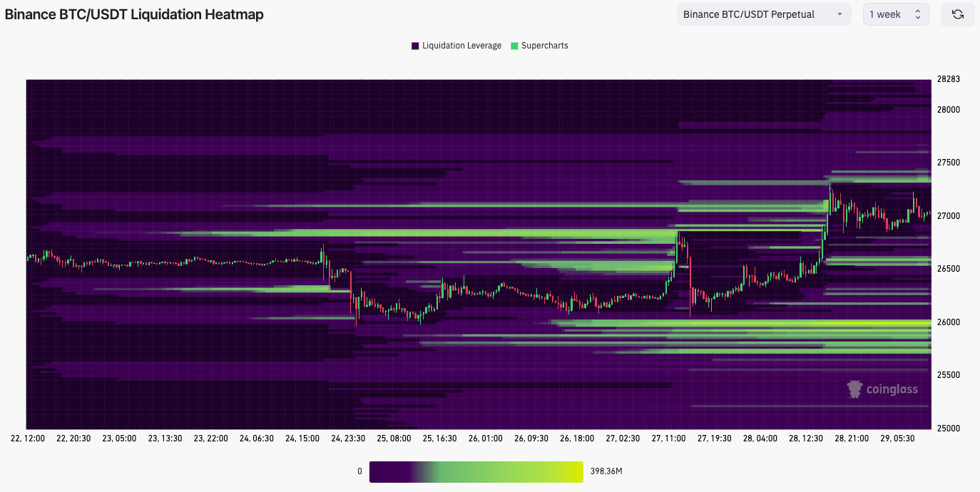Screen dimensions: 980x492
Task: Open the 1 week timeframe selector
Action: 892,14
